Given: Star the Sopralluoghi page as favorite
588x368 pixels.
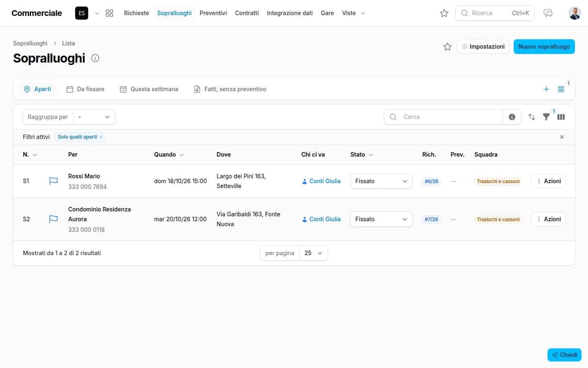Looking at the screenshot, I should click(x=448, y=47).
